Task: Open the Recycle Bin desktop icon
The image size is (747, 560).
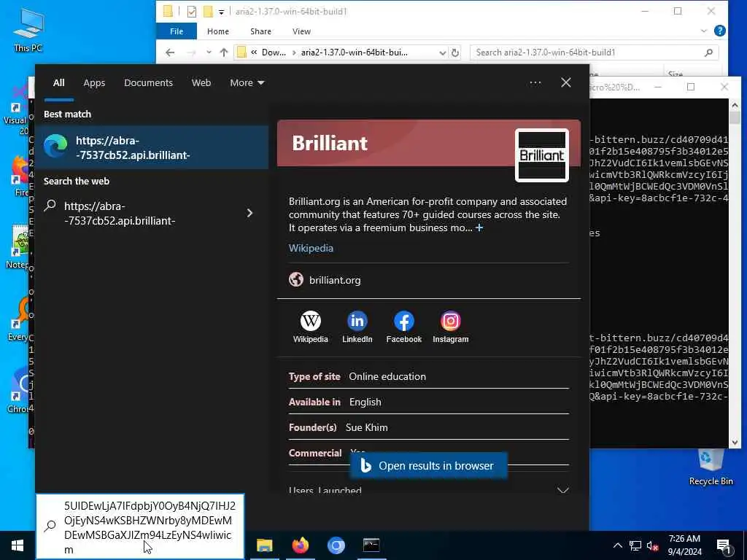Action: coord(711,467)
